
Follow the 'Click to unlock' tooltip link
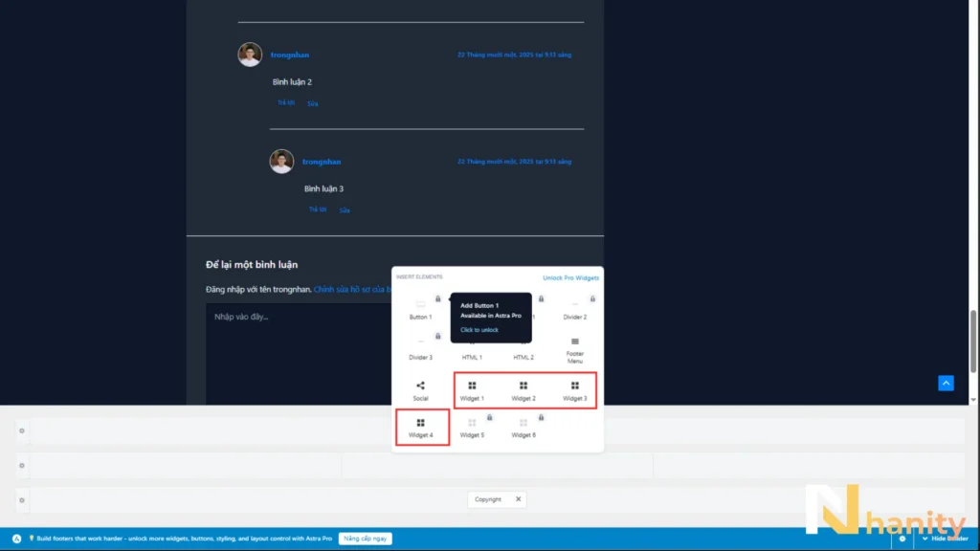click(479, 330)
